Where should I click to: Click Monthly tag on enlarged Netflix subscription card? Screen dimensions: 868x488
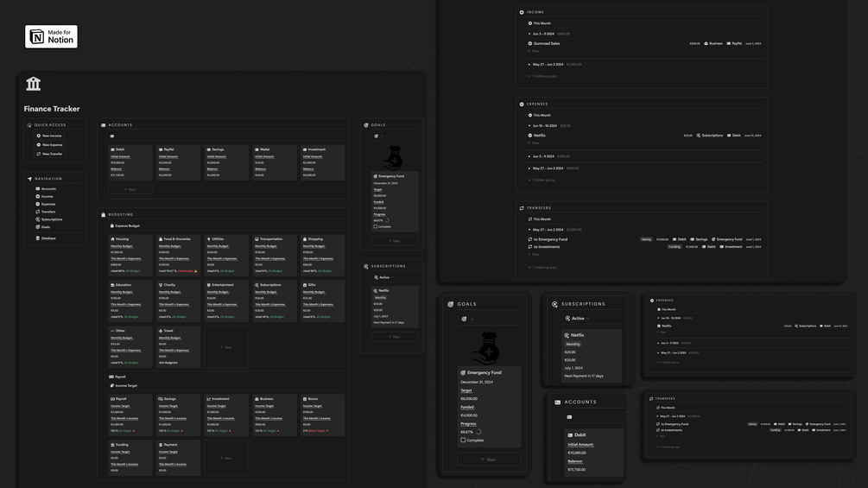573,344
